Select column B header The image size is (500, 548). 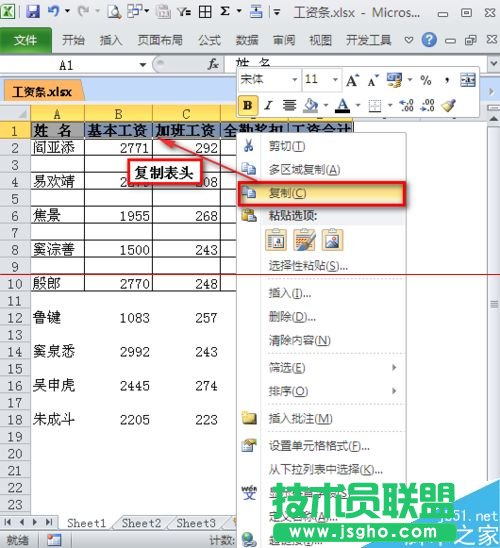[118, 114]
